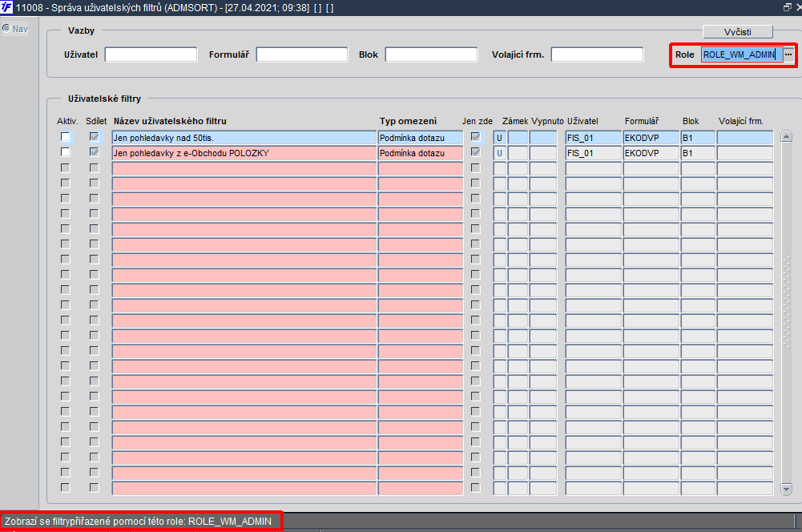
Task: Toggle Sdílet for 'Jen pohledavky nad 50tis.'
Action: [x=94, y=137]
